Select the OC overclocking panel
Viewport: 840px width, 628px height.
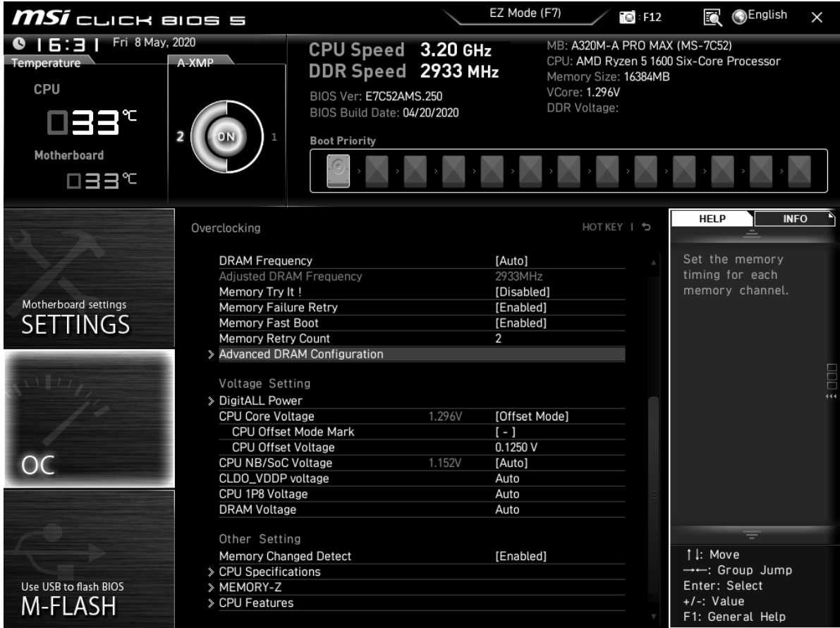89,418
